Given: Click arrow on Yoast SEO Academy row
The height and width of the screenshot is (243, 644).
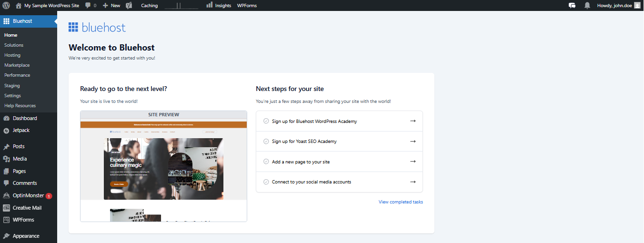Looking at the screenshot, I should point(413,142).
